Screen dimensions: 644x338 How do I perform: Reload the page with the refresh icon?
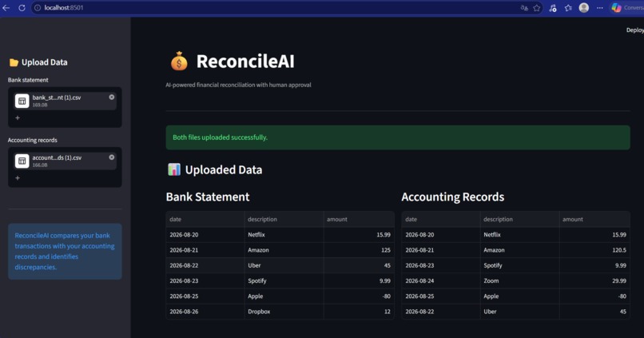[x=22, y=8]
